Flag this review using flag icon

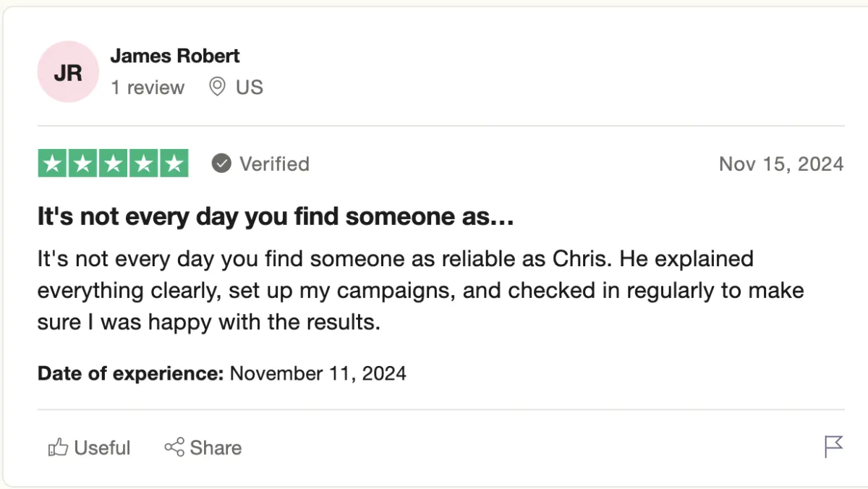[833, 446]
